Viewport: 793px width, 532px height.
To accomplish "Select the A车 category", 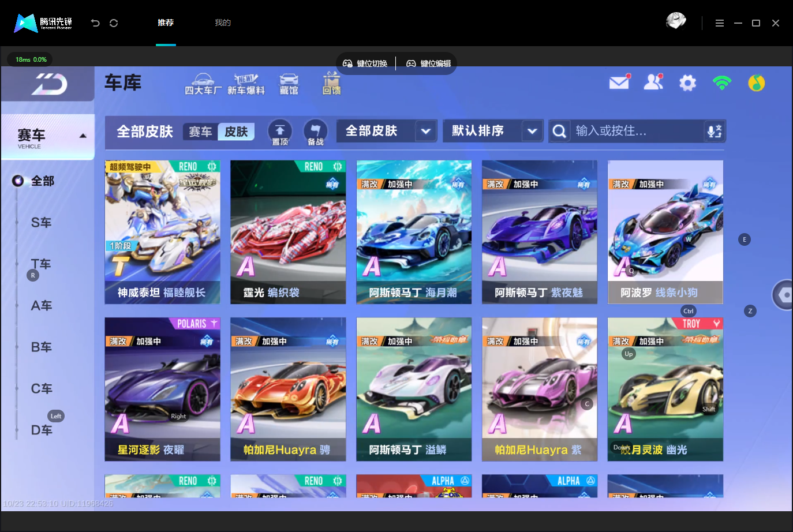I will pos(41,306).
